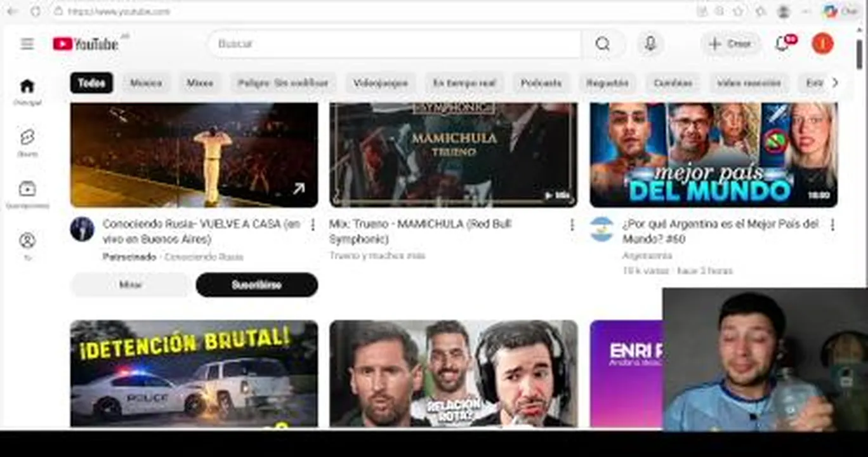868x457 pixels.
Task: Open the DETENCIÓN BRUTAL video thumbnail
Action: 194,374
